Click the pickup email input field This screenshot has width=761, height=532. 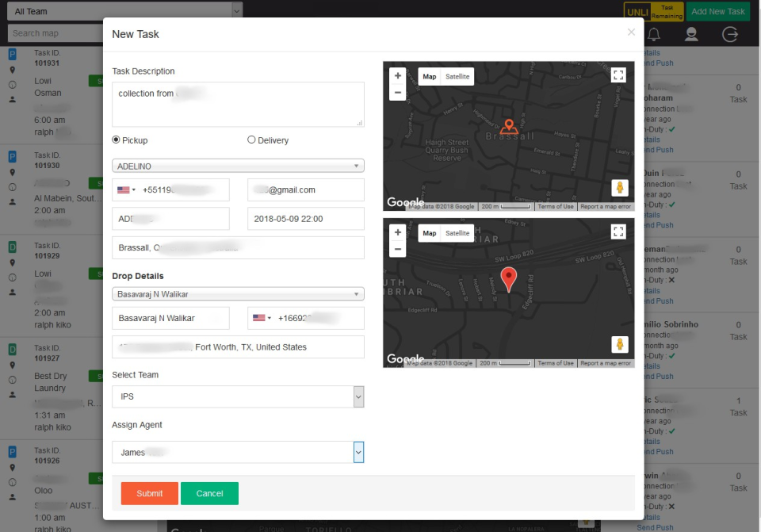pos(306,189)
